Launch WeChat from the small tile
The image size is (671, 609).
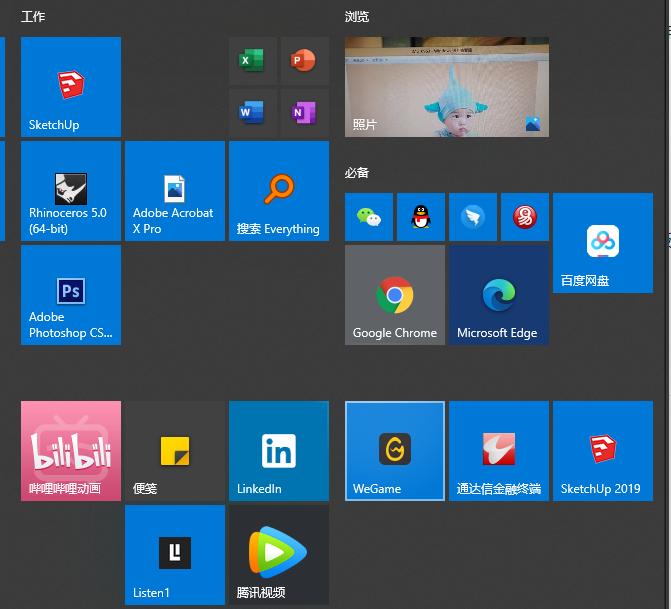point(369,217)
